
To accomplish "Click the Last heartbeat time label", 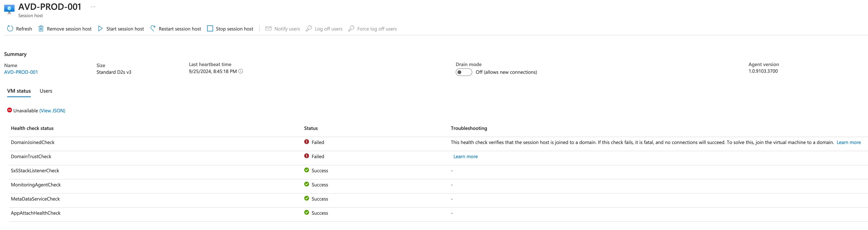I will 210,64.
